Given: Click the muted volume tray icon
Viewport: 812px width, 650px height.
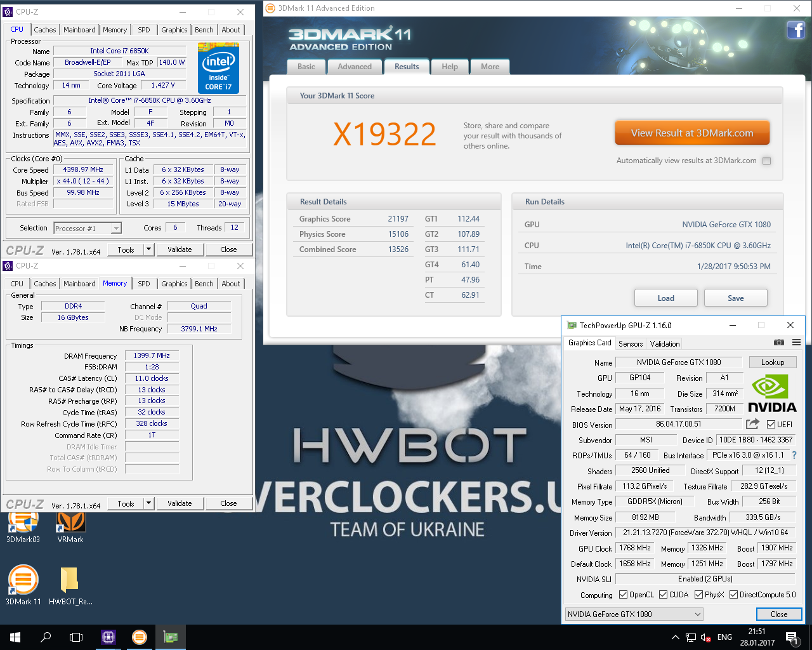Looking at the screenshot, I should (706, 637).
